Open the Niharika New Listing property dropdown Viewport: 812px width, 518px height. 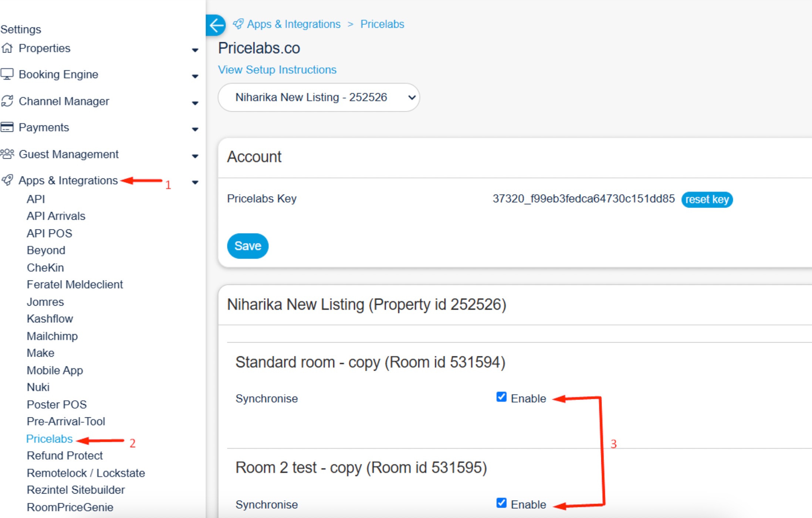coord(319,97)
